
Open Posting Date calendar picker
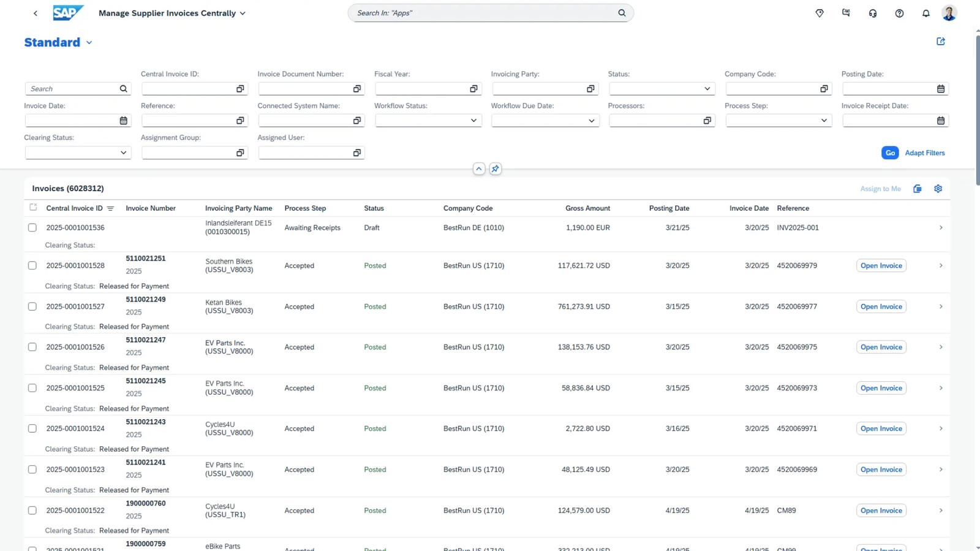940,89
